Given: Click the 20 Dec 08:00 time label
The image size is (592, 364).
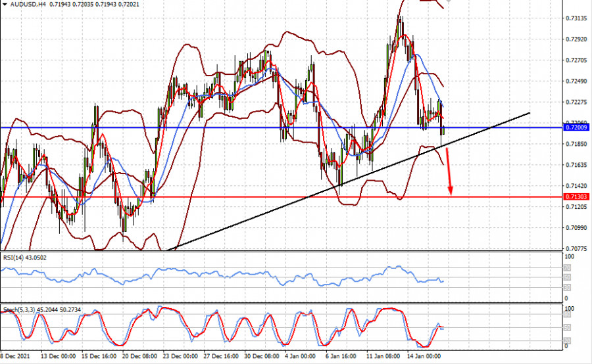Looking at the screenshot, I should pos(139,356).
